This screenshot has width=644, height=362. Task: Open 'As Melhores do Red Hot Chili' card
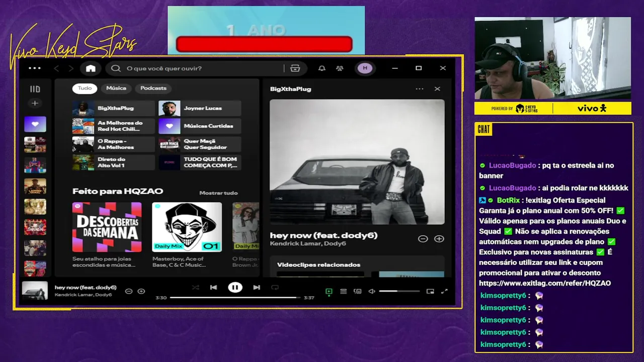coord(114,126)
